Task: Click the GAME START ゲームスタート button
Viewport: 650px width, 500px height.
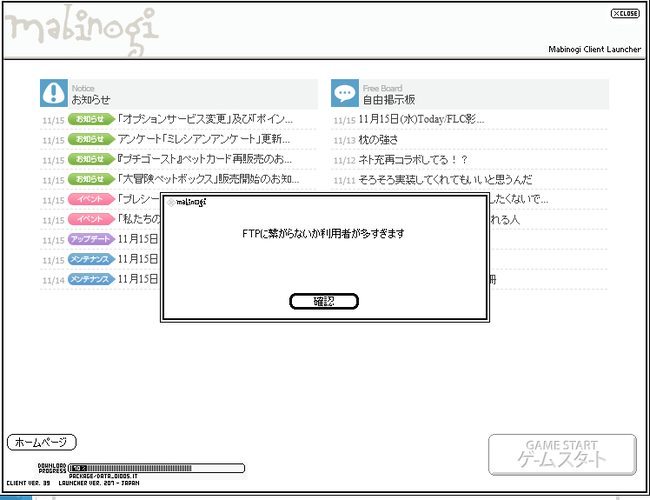Action: pyautogui.click(x=562, y=454)
